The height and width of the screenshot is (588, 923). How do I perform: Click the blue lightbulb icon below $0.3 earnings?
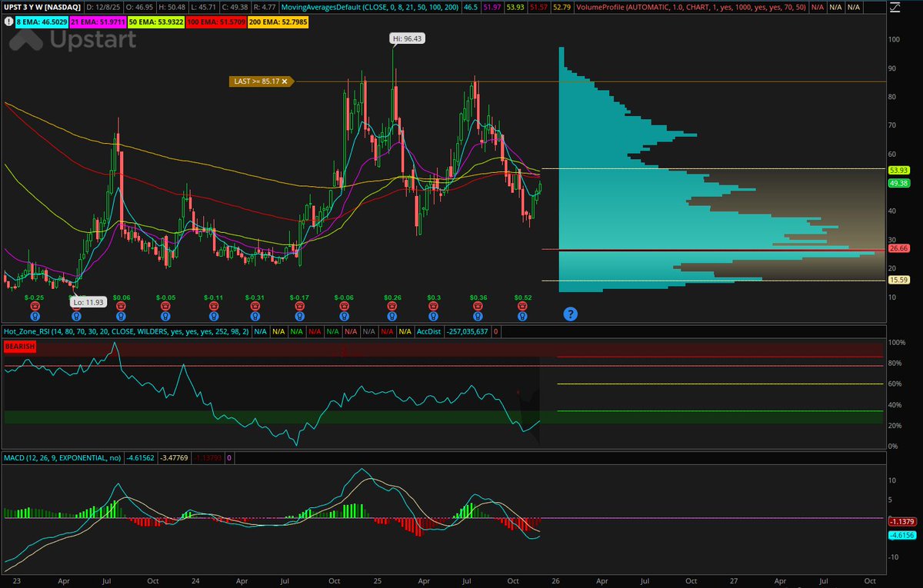coord(435,315)
